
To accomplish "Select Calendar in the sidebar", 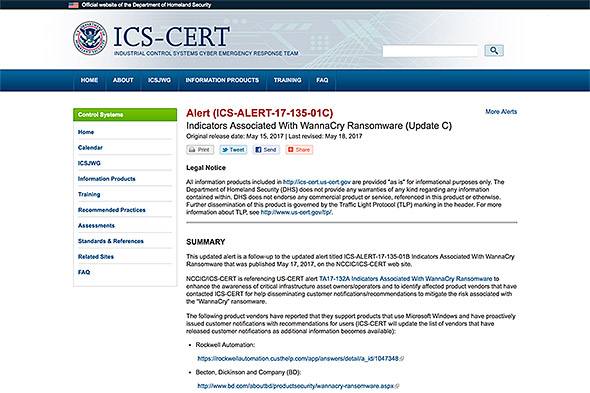I will coord(90,148).
